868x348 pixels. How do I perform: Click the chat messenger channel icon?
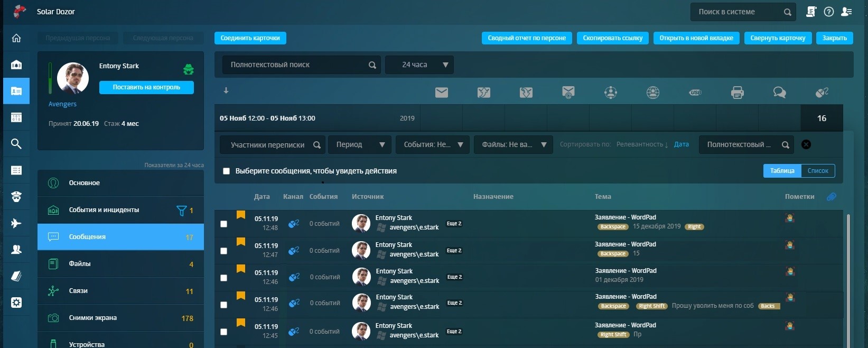click(x=779, y=93)
